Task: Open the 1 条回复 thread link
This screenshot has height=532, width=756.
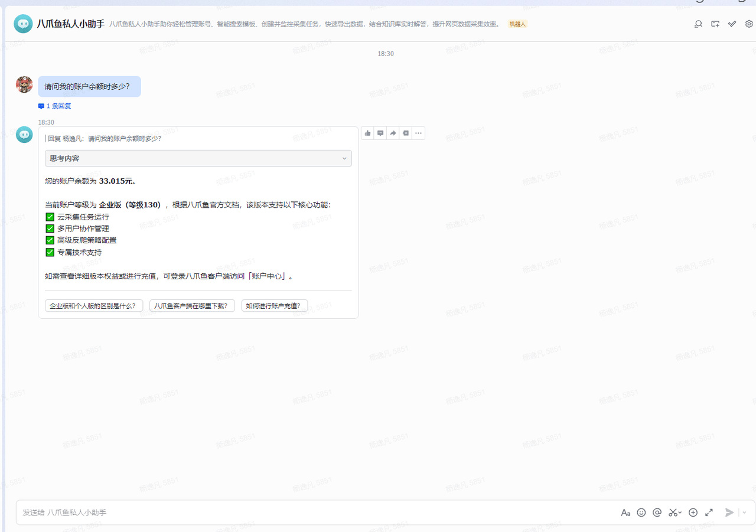Action: point(55,106)
